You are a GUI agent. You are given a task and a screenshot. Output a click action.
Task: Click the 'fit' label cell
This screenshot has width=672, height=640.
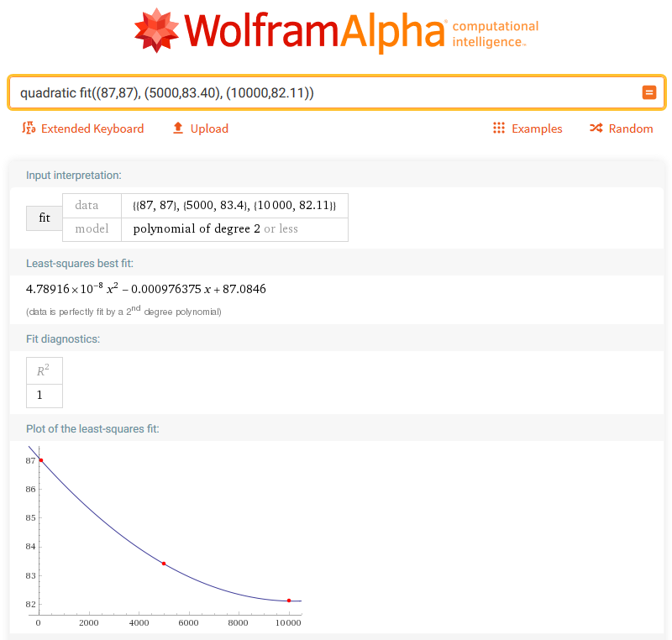click(45, 218)
